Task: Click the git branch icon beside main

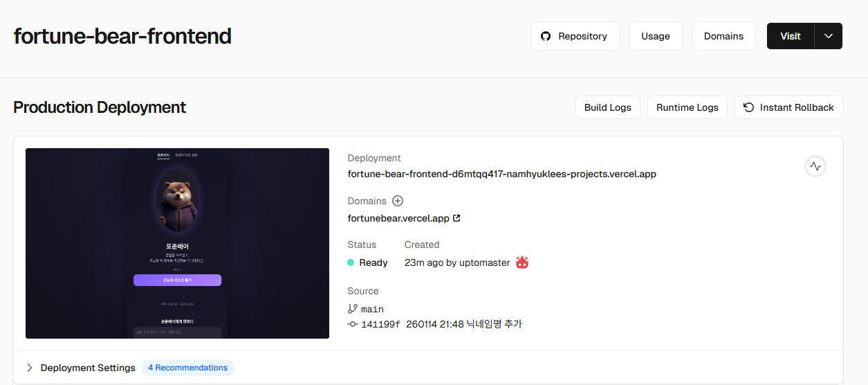Action: coord(352,309)
